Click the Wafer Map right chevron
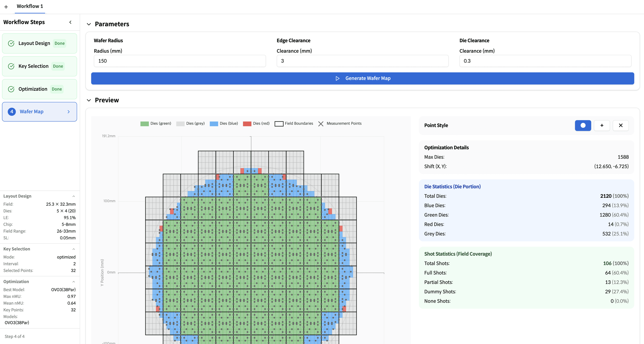The image size is (644, 344). click(68, 112)
